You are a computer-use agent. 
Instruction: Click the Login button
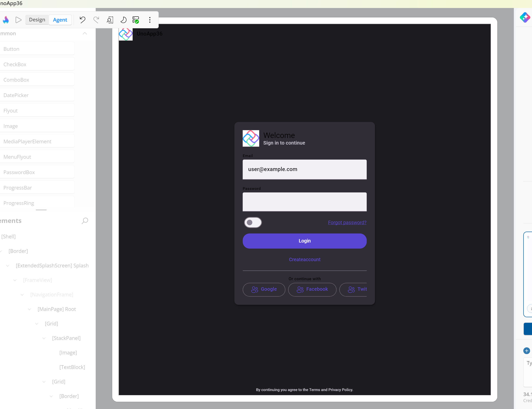(x=304, y=241)
